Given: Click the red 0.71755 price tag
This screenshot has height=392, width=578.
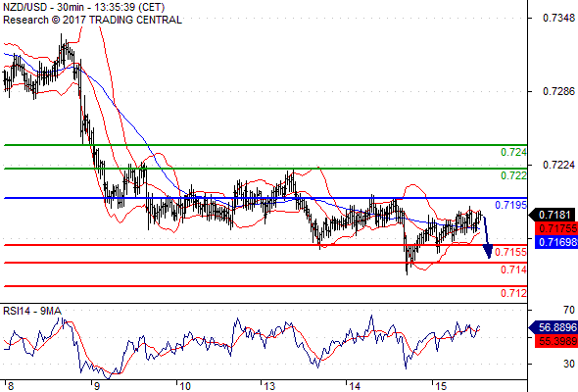Looking at the screenshot, I should [x=555, y=228].
